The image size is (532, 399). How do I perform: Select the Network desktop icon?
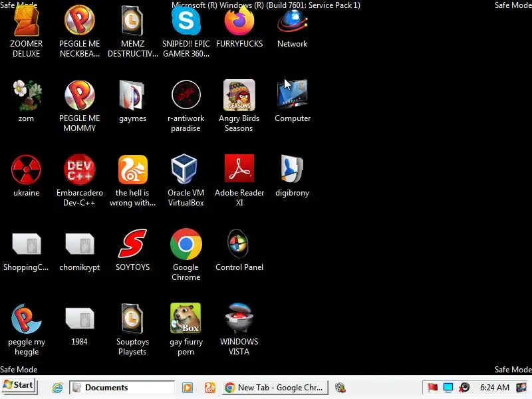(292, 22)
